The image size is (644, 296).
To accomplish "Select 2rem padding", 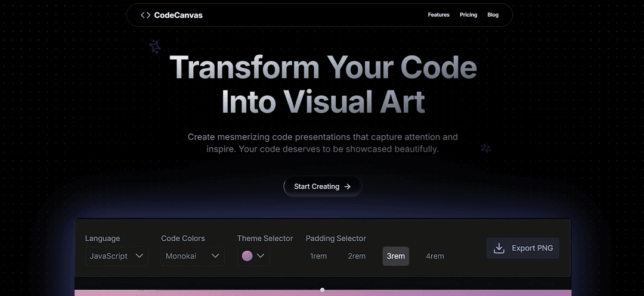I will 357,256.
